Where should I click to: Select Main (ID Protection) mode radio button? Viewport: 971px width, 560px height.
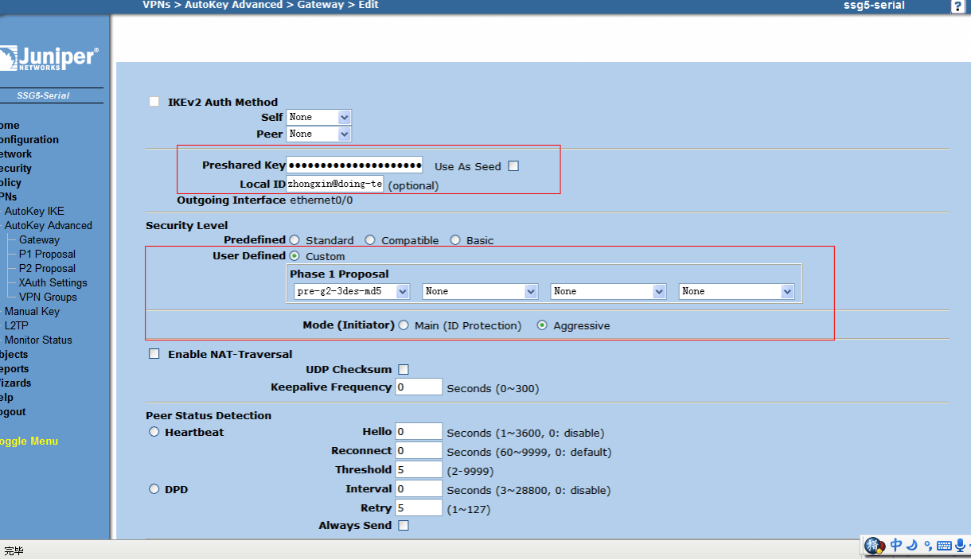[404, 325]
